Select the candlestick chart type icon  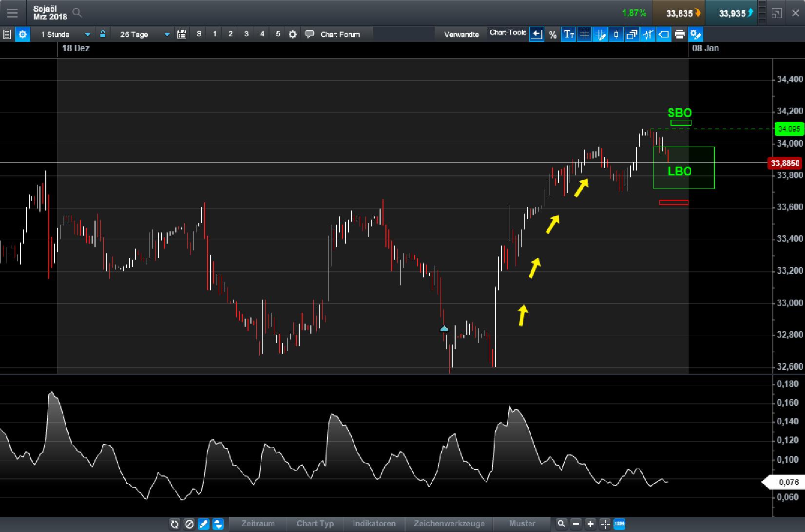pyautogui.click(x=616, y=34)
